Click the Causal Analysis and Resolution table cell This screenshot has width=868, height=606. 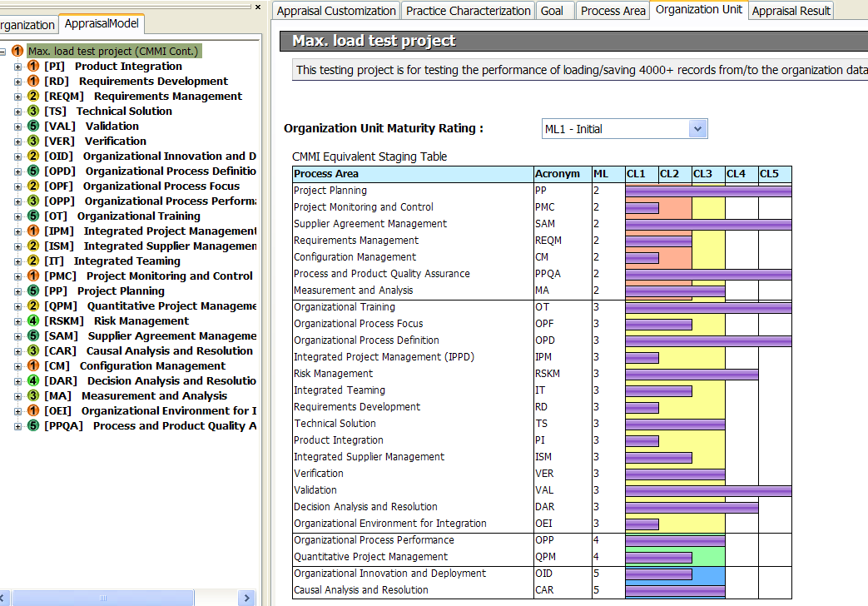point(413,590)
